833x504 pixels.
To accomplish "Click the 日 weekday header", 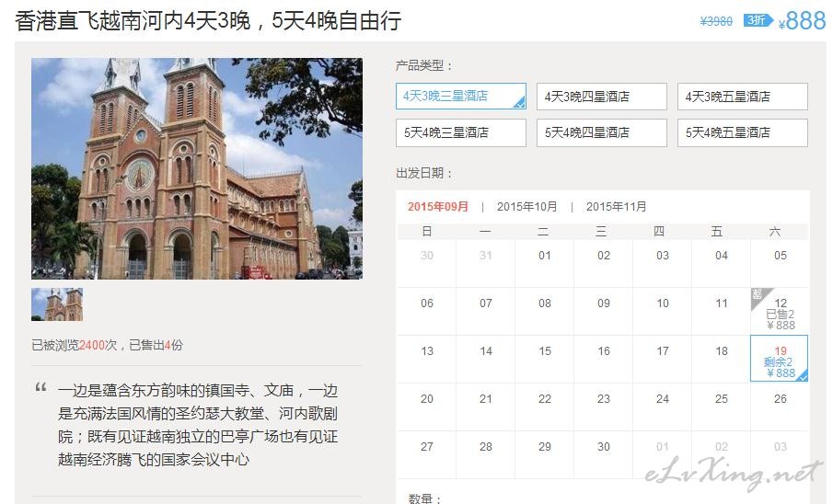I will (x=426, y=232).
